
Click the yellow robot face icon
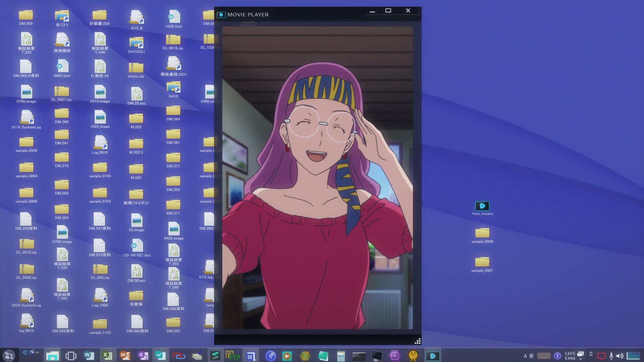tap(413, 356)
